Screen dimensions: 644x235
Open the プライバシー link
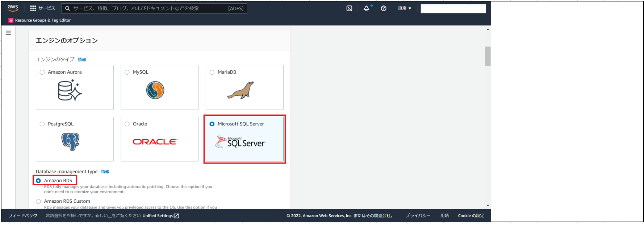(418, 216)
